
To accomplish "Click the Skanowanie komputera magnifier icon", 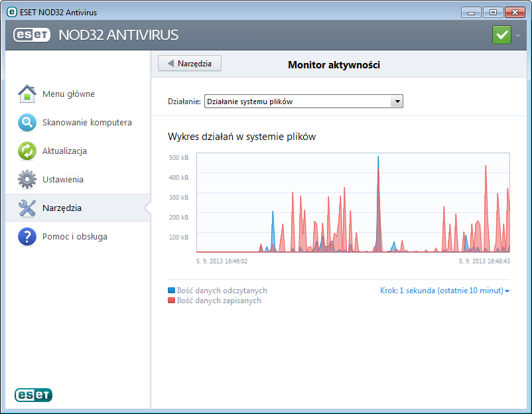I will pyautogui.click(x=27, y=123).
